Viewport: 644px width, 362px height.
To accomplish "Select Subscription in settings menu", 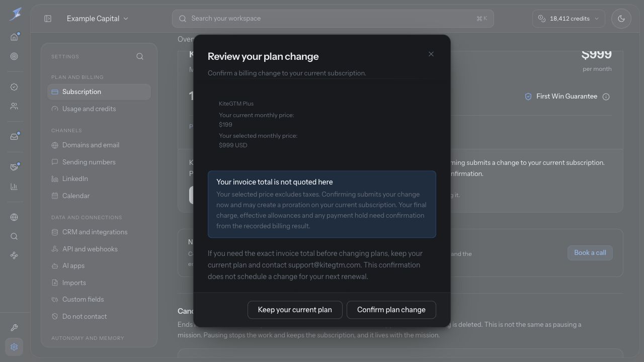I will click(x=99, y=92).
